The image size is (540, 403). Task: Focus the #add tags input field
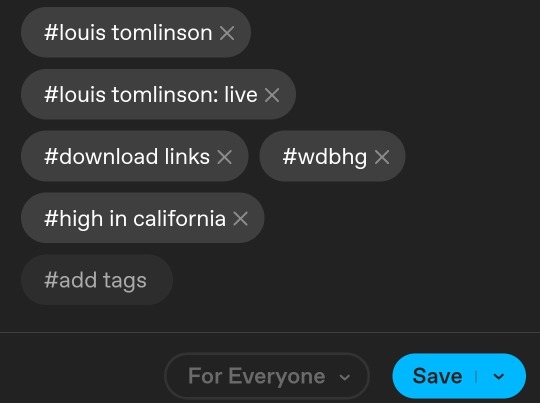click(x=97, y=280)
